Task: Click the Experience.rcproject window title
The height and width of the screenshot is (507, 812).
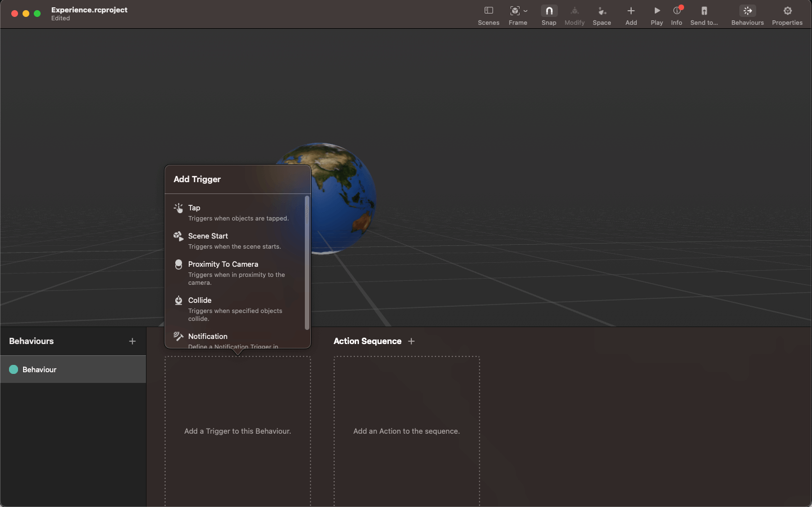Action: (89, 10)
